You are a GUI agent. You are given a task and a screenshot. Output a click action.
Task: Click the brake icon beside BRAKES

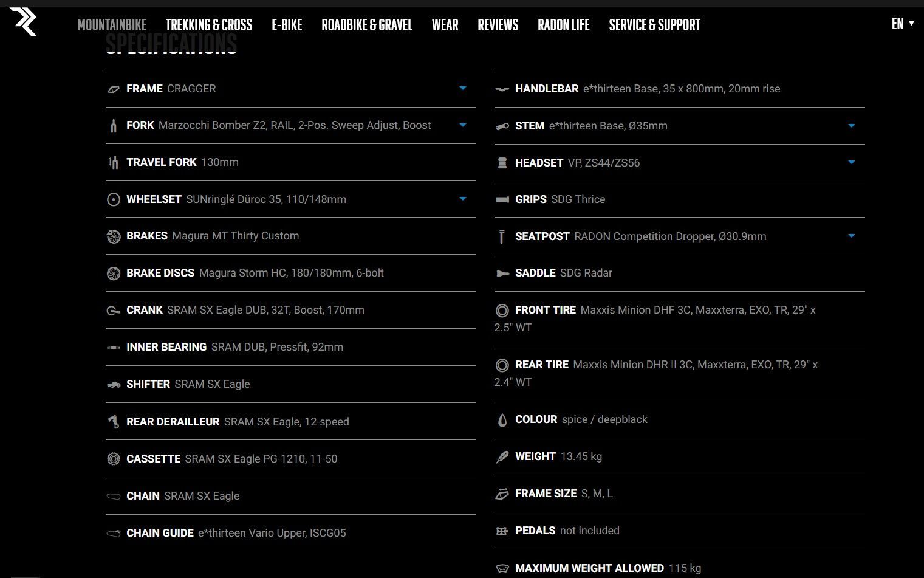click(114, 236)
